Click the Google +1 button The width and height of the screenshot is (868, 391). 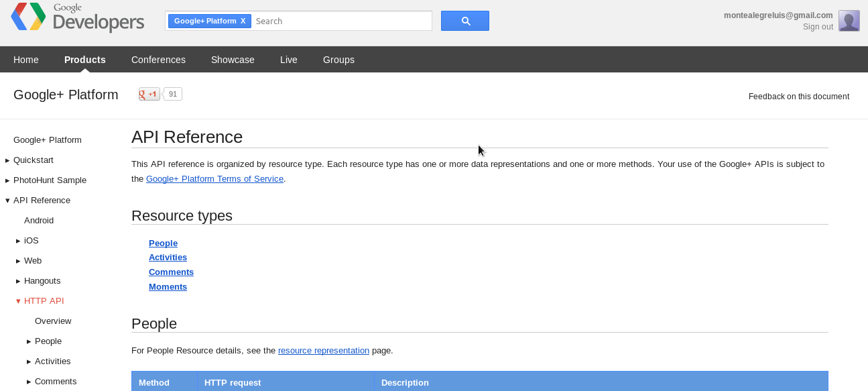(149, 94)
